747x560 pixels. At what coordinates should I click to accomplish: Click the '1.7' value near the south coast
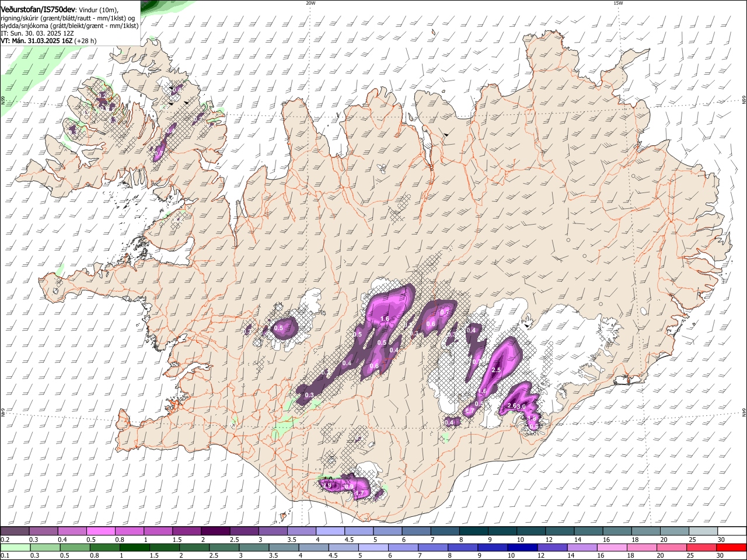[x=359, y=494]
